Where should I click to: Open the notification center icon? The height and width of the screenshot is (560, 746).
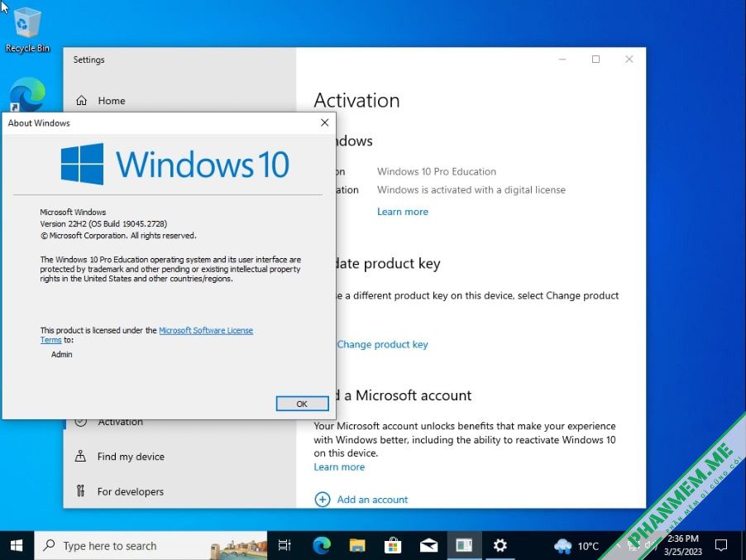(x=721, y=546)
